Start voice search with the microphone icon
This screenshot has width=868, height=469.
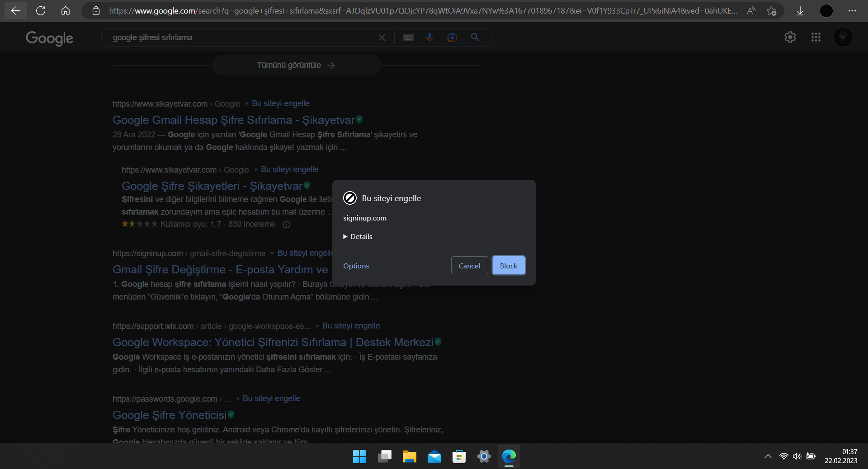click(429, 38)
